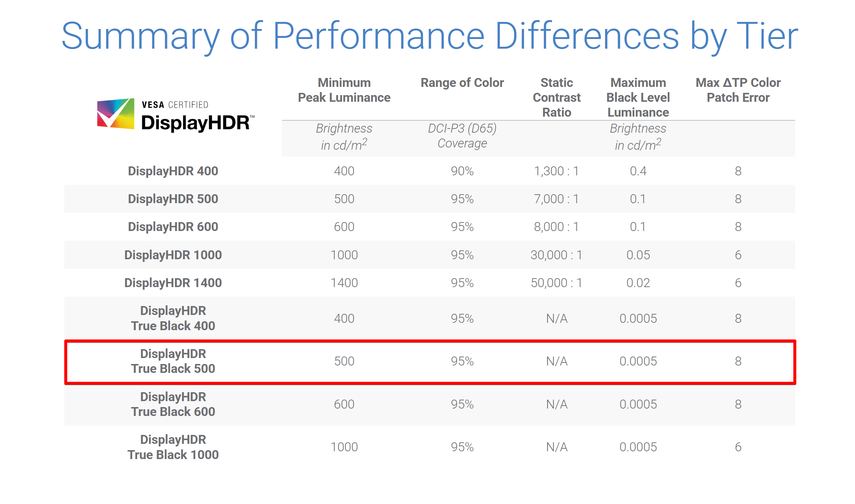855x504 pixels.
Task: Click the '400' peak luminance in DisplayHDR 400 row
Action: pos(344,171)
